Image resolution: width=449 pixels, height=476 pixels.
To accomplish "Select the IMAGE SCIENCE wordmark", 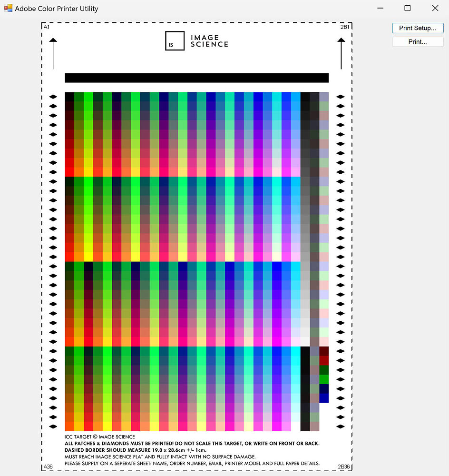I will pyautogui.click(x=209, y=40).
